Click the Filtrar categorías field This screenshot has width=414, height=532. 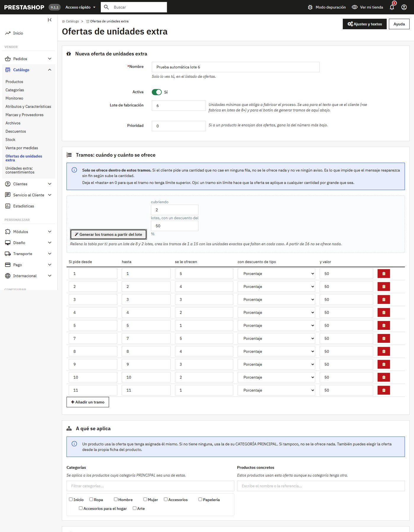[x=150, y=486]
